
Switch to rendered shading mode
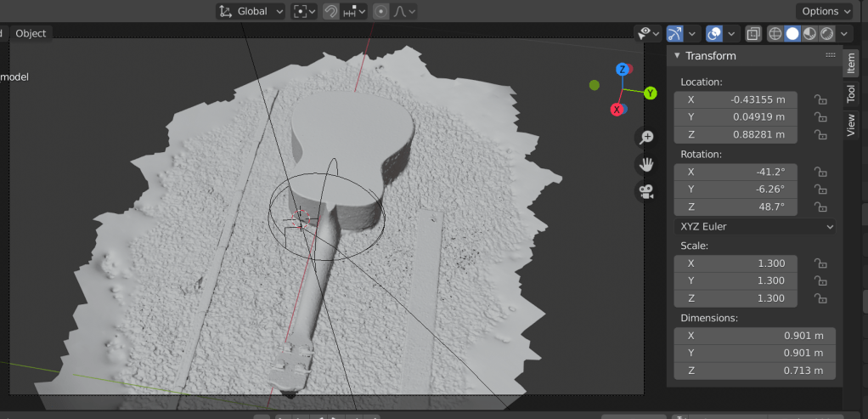click(825, 33)
